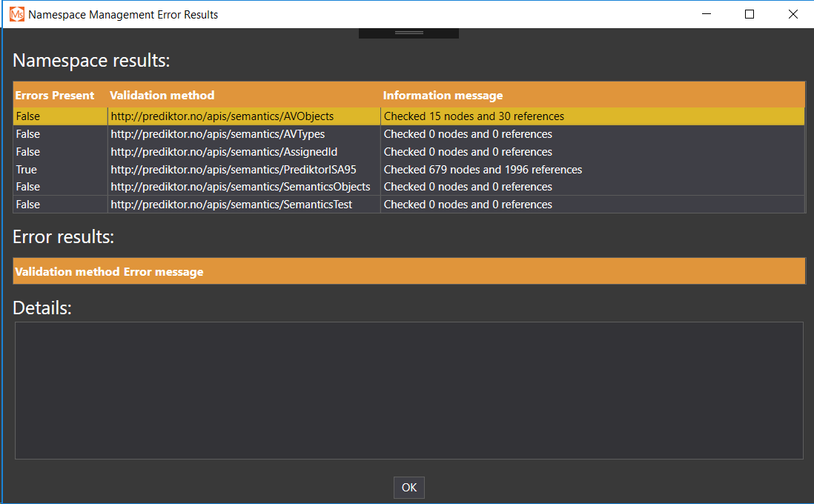Click 'Checked 679 nodes and 1996 references' cell
The height and width of the screenshot is (504, 814).
coord(483,170)
